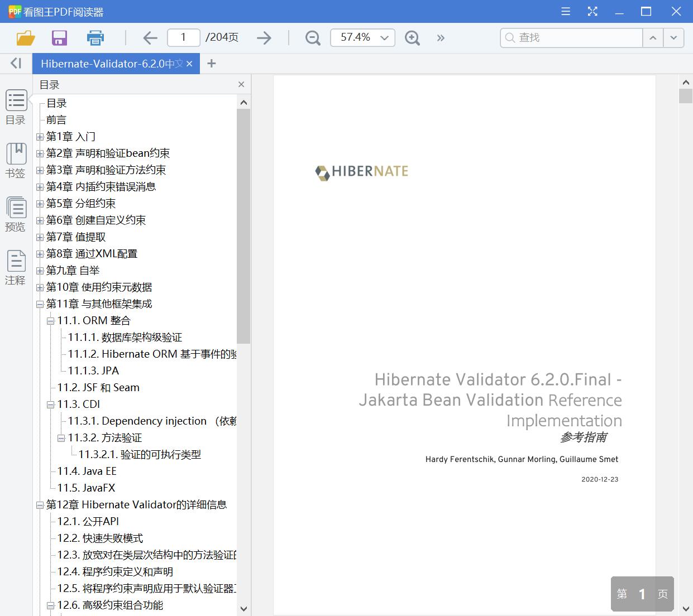Screen dimensions: 693x616
Task: Collapse the 11.3.2. 方法验证 node
Action: point(61,438)
